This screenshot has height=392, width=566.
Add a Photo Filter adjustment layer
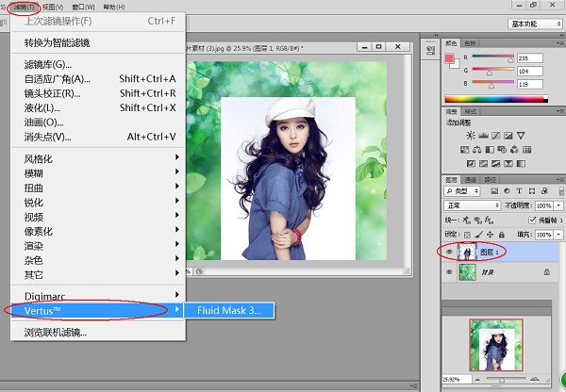502,150
